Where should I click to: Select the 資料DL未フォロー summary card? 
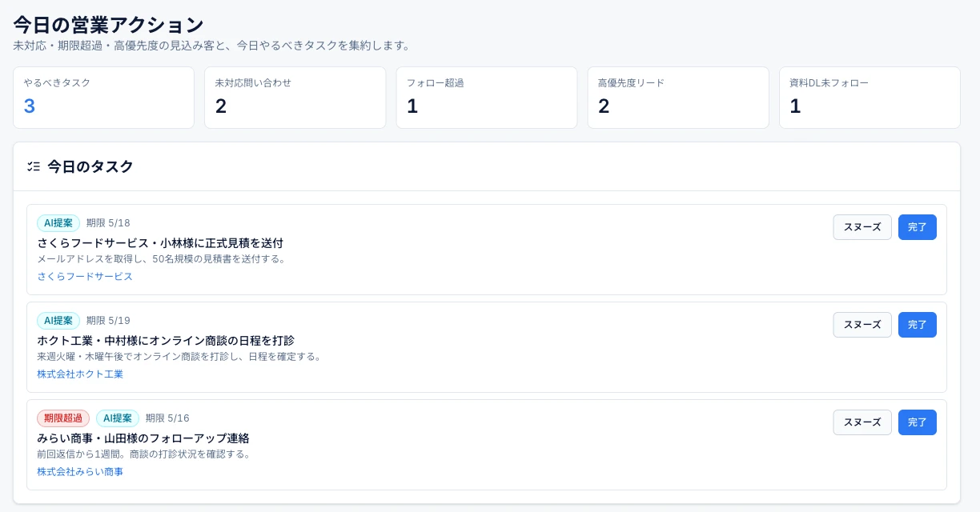(870, 98)
